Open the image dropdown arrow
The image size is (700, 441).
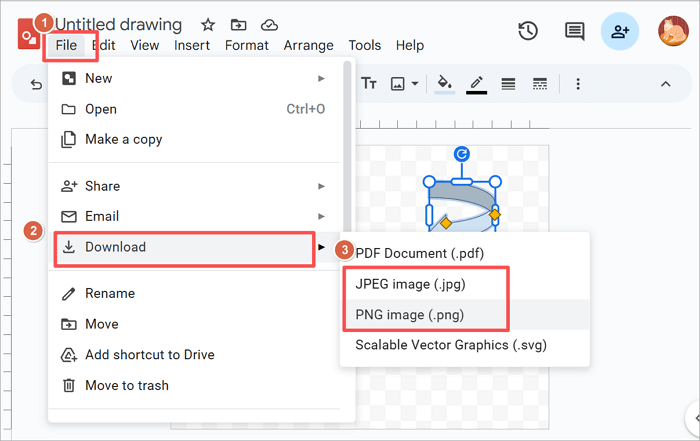(415, 83)
